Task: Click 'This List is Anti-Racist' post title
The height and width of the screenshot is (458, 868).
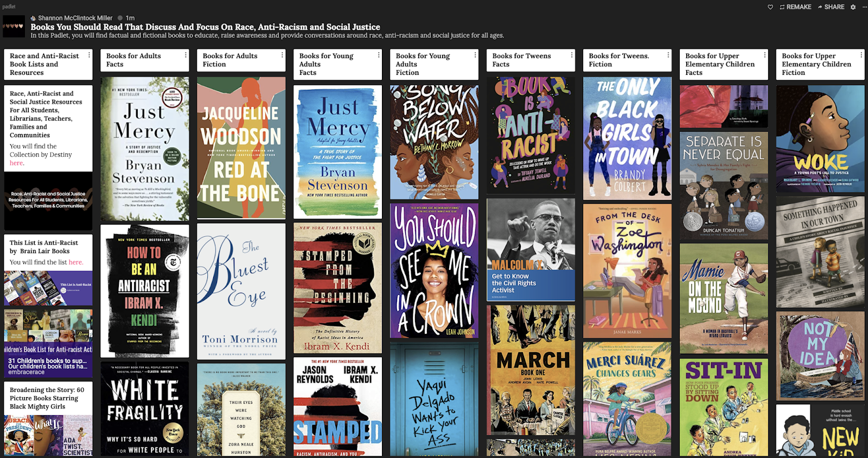Action: click(x=43, y=247)
